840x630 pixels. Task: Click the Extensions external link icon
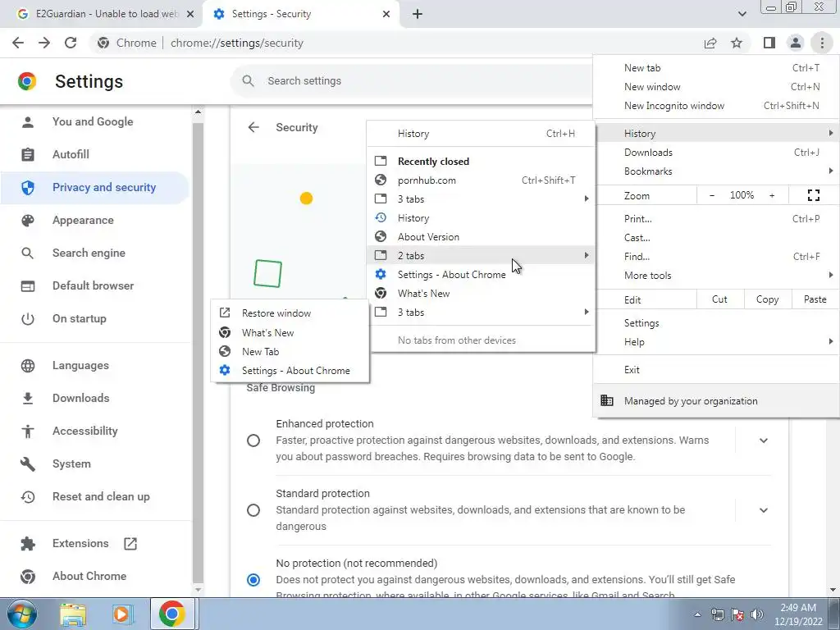click(x=130, y=544)
